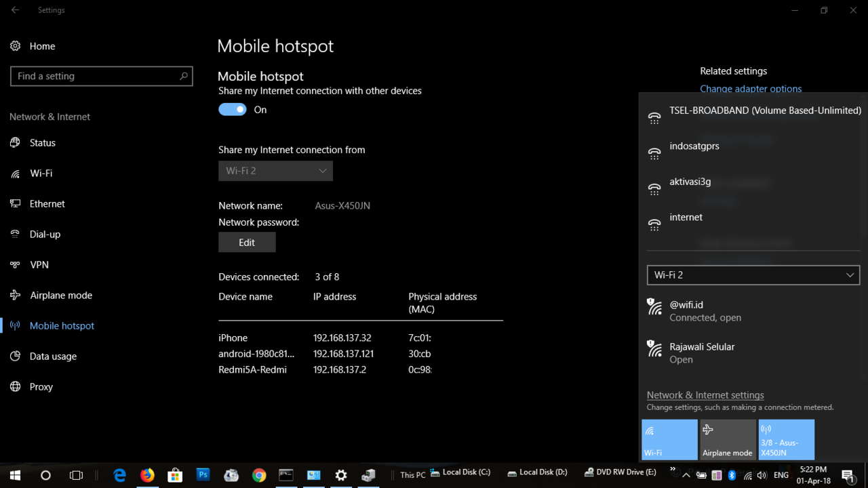The width and height of the screenshot is (868, 488).
Task: Open the Status page globe icon
Action: (x=15, y=143)
